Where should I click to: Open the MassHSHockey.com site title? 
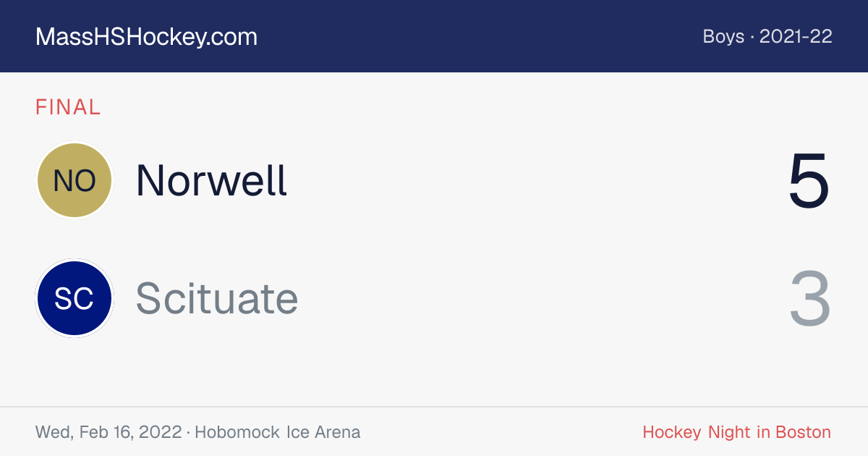(x=146, y=37)
